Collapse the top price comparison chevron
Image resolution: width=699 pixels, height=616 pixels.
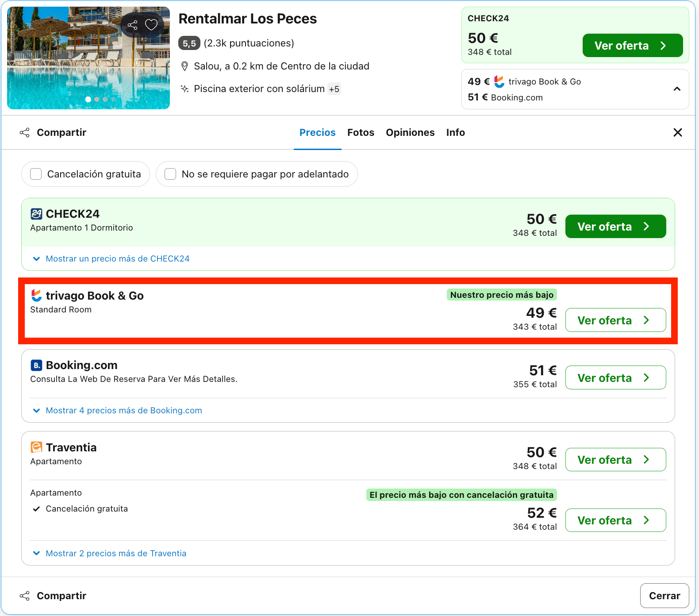point(677,89)
